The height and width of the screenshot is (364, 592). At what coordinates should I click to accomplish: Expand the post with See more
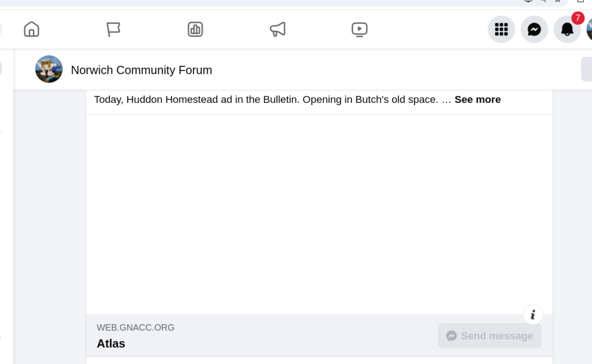pyautogui.click(x=478, y=99)
